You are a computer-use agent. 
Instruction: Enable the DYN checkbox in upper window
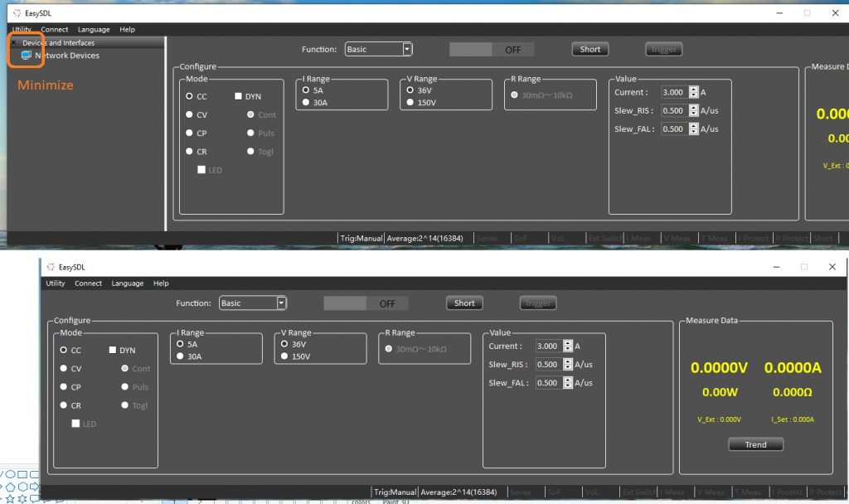(x=239, y=97)
